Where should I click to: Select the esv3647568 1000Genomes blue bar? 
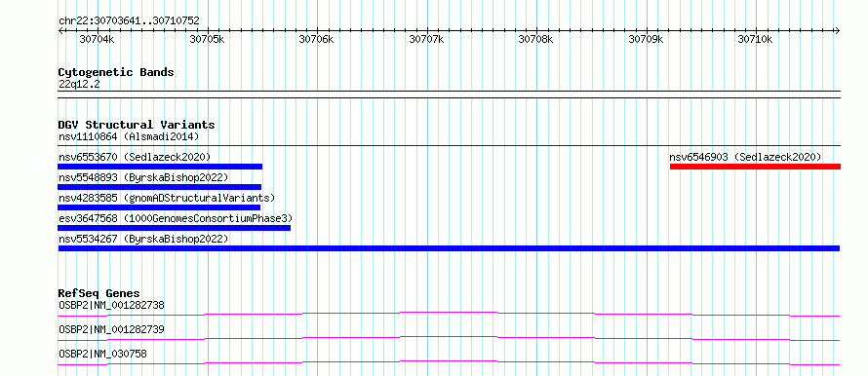coord(174,228)
